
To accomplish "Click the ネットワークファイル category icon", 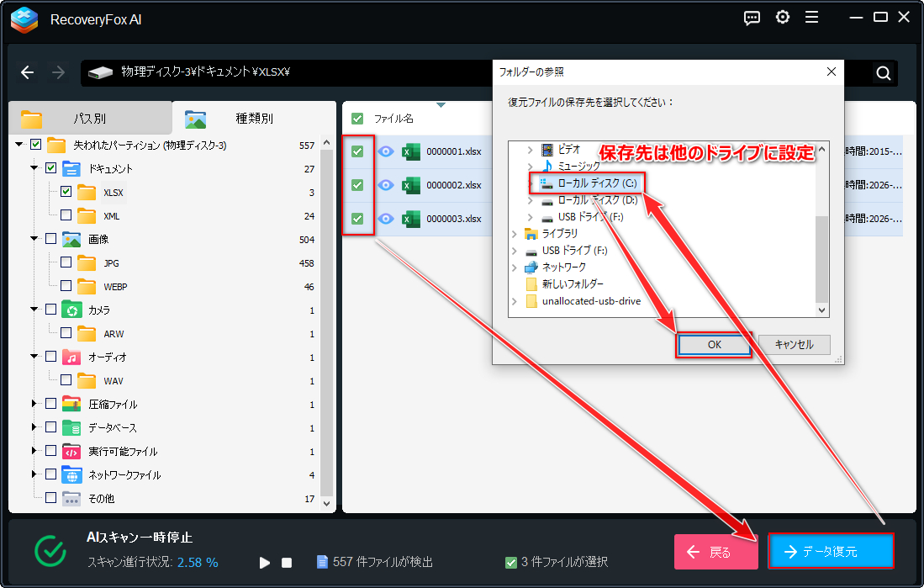I will click(71, 475).
